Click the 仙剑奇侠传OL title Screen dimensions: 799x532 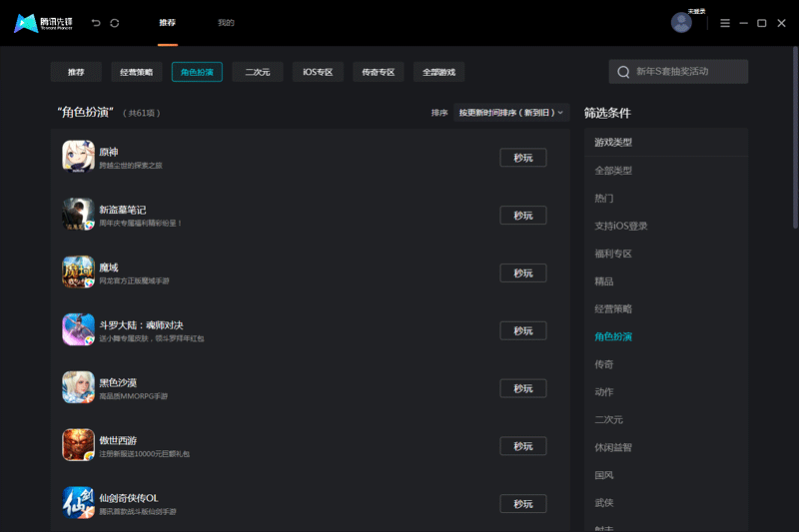point(129,498)
